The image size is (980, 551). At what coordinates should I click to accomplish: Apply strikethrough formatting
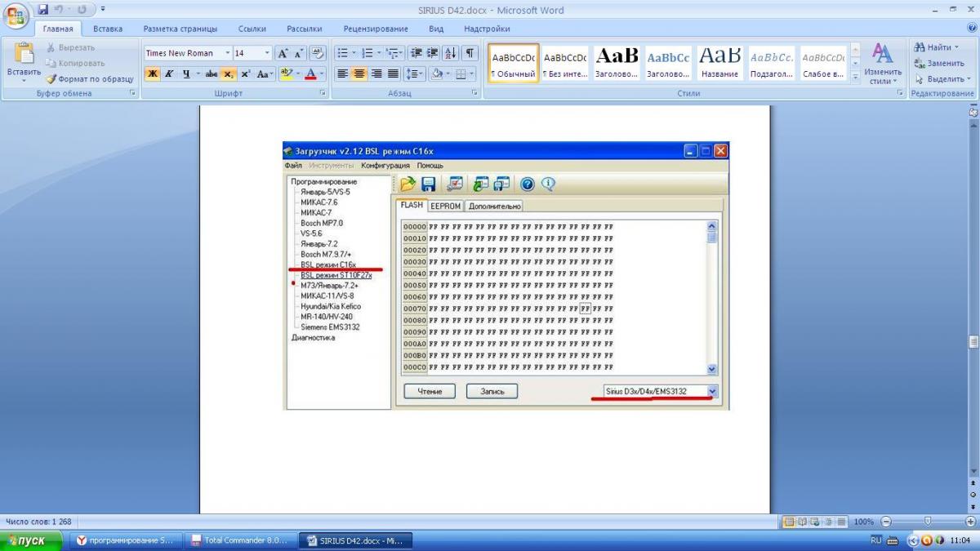coord(212,74)
